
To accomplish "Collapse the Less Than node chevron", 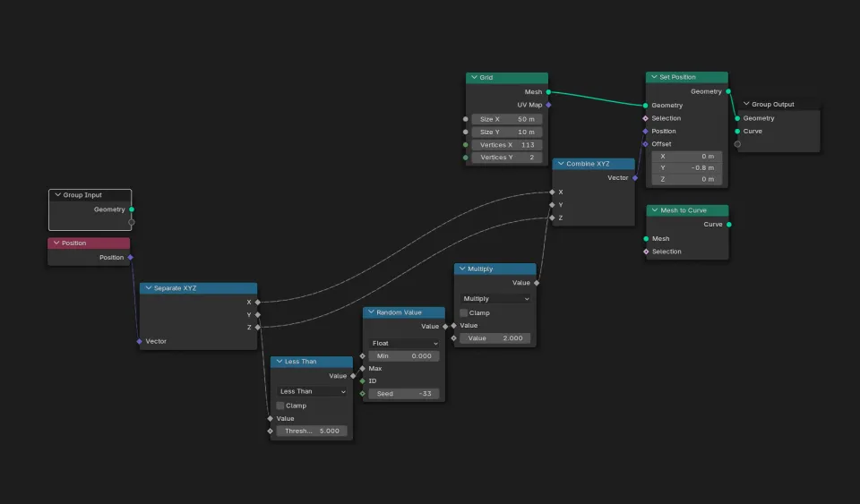I will pyautogui.click(x=279, y=361).
